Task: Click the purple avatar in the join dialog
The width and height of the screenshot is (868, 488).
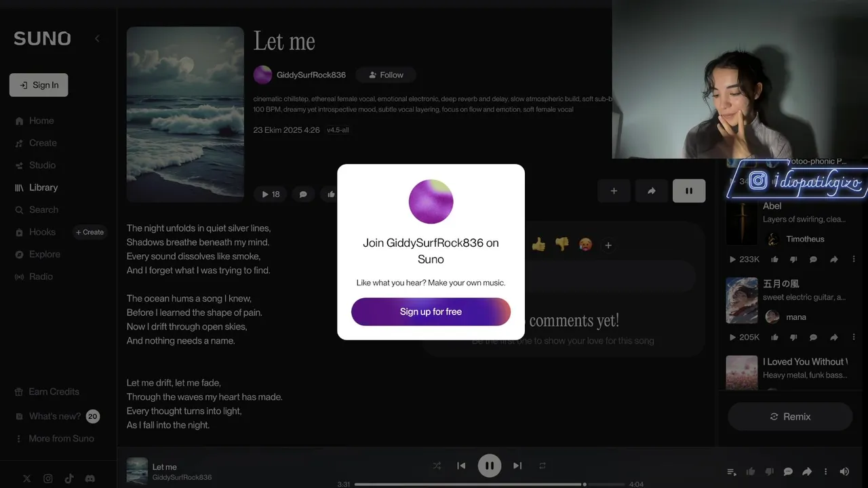Action: pyautogui.click(x=431, y=202)
